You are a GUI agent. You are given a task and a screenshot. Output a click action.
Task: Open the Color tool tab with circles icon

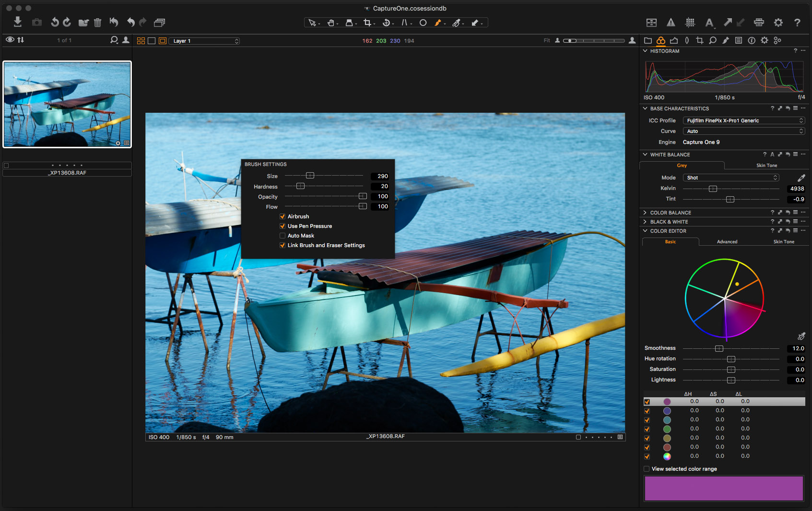661,40
